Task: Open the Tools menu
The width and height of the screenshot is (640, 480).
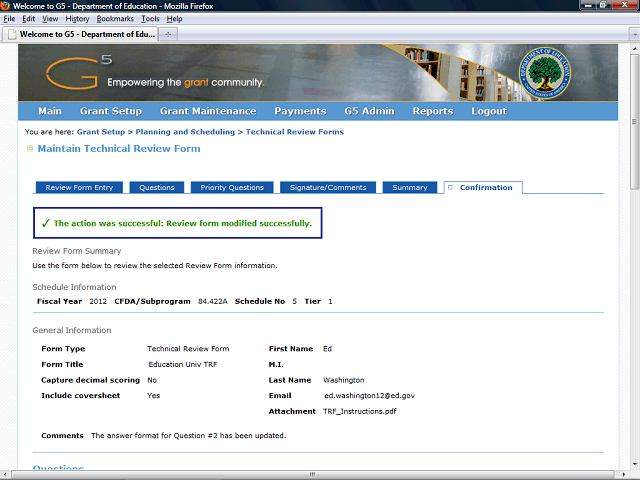Action: tap(150, 19)
